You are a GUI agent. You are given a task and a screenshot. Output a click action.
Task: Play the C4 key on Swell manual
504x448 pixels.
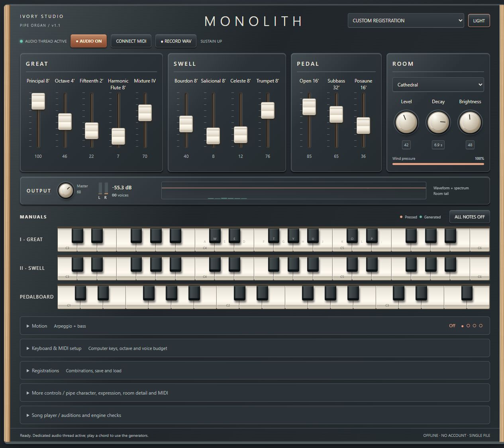tap(205, 275)
